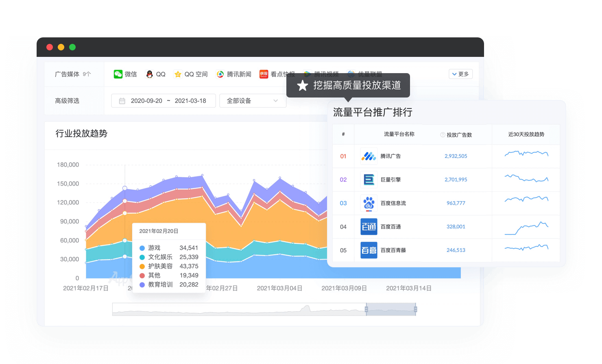The width and height of the screenshot is (602, 364).
Task: Select the WeChat (微信) media icon
Action: [x=118, y=74]
